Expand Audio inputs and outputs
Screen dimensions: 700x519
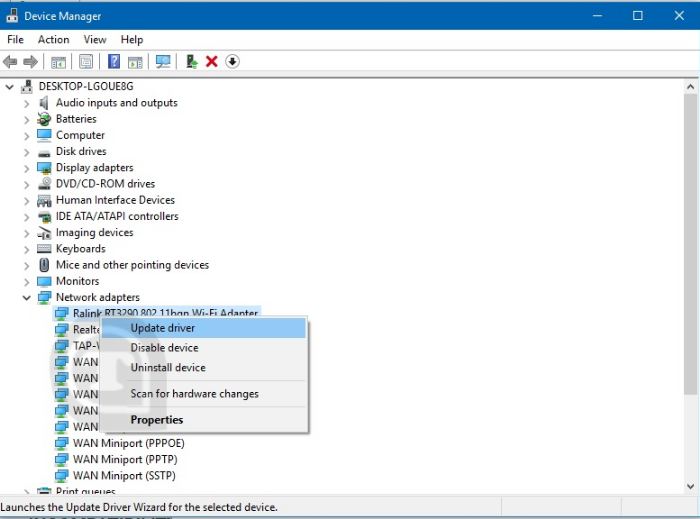pos(26,103)
